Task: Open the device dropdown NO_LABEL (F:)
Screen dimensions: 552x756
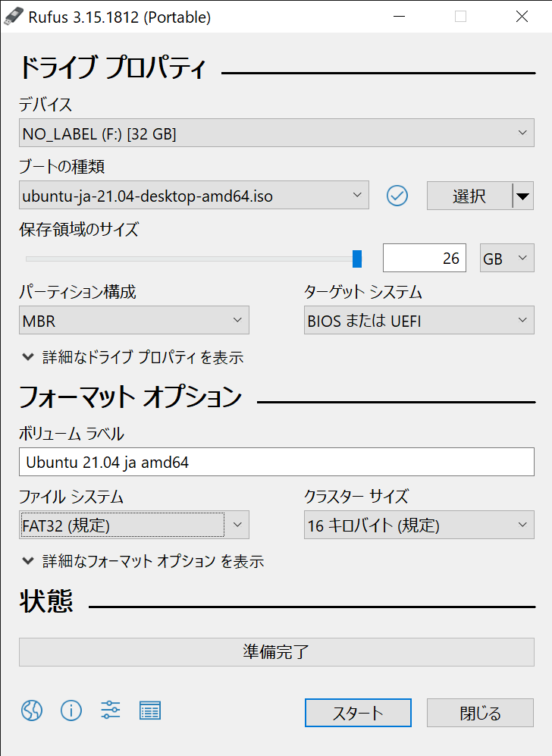Action: point(277,133)
